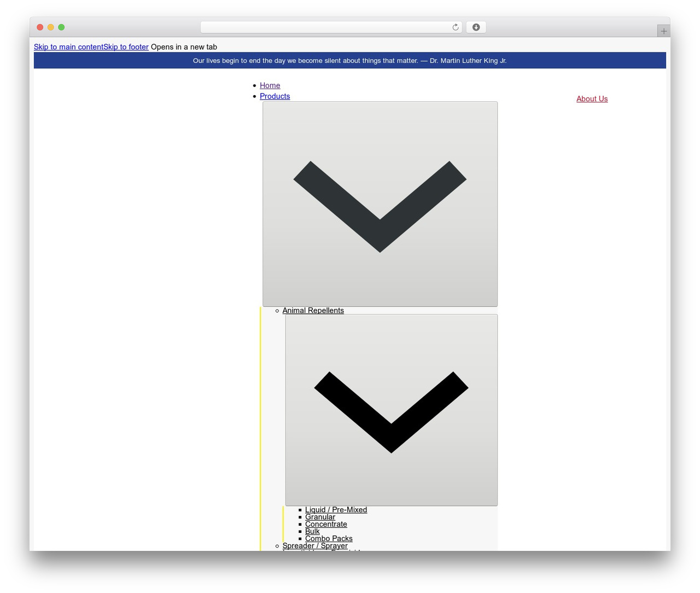Click the red close window button
This screenshot has width=700, height=593.
[x=40, y=27]
